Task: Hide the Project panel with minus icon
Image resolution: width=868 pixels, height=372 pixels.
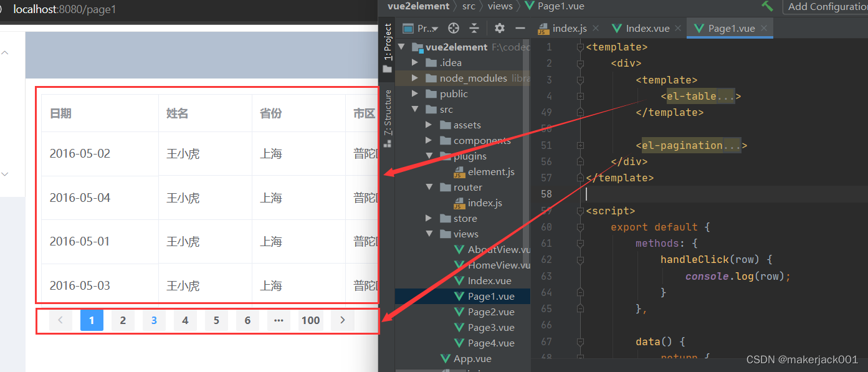Action: (520, 28)
